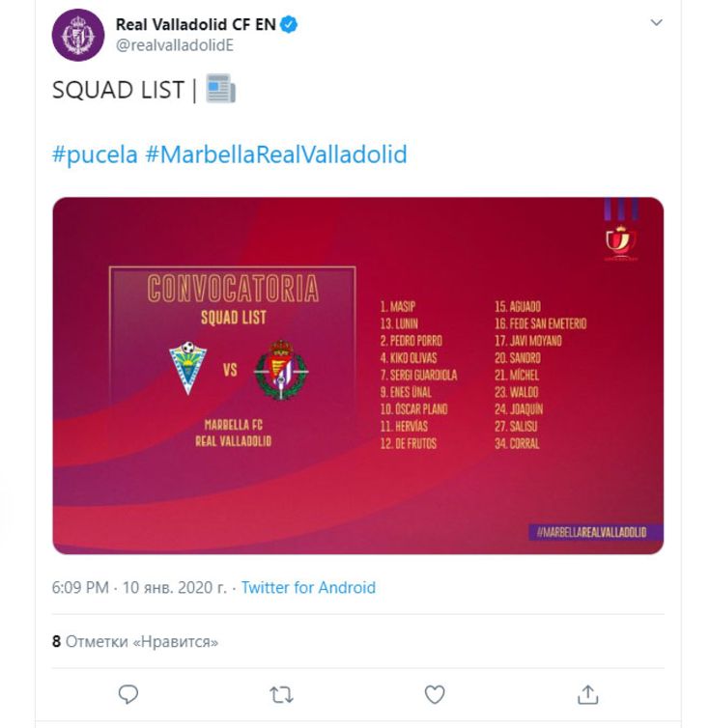Like the tweet with heart icon
The height and width of the screenshot is (728, 710).
pos(435,694)
